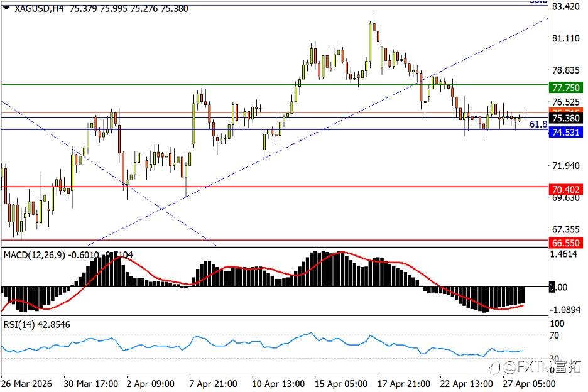Click the -1.0894 MACD scale value
The width and height of the screenshot is (588, 392).
coord(565,310)
